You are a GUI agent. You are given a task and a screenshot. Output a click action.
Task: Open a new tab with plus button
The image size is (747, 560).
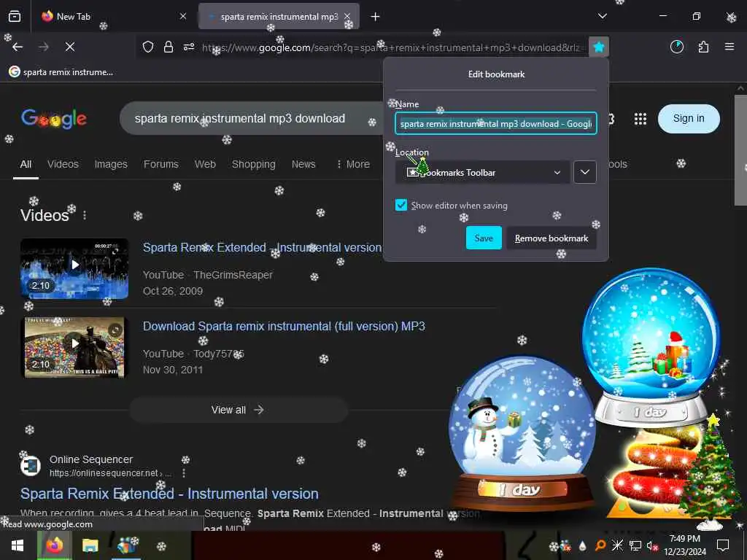[x=376, y=17]
